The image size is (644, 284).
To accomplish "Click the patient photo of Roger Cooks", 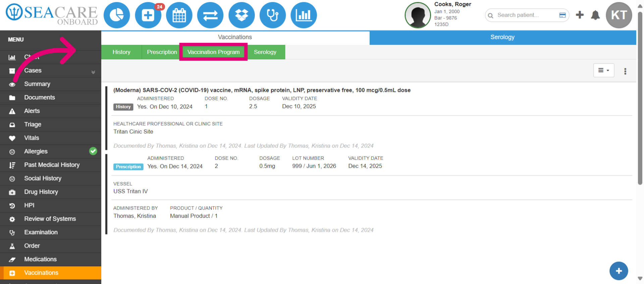I will [418, 15].
